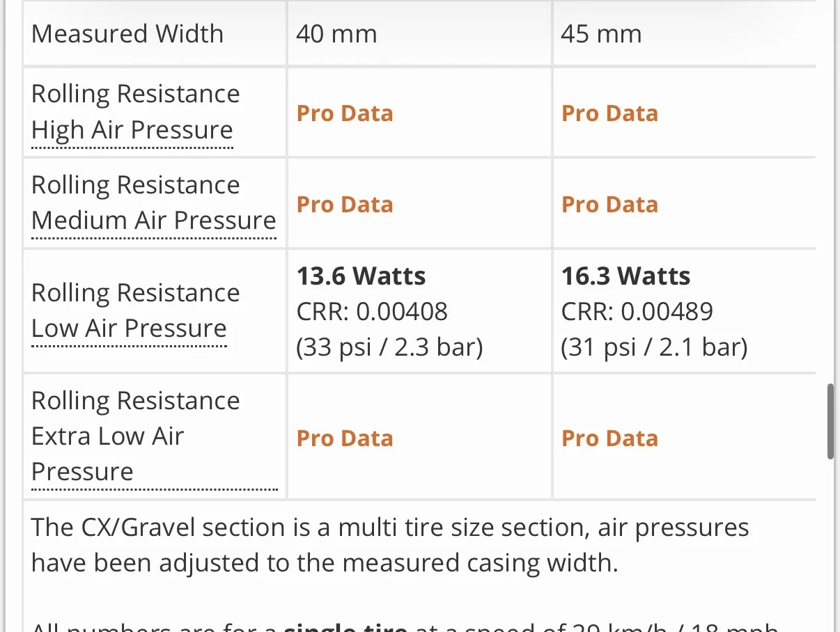Open Pro Data link for High Pressure, 45 mm column
This screenshot has height=632, width=840.
tap(609, 113)
